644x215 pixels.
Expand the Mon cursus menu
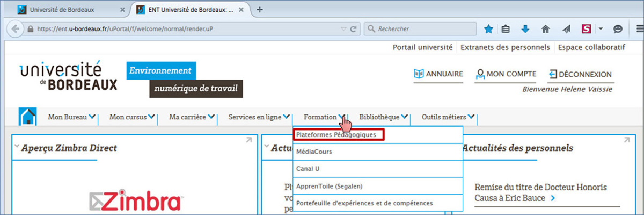pos(132,117)
